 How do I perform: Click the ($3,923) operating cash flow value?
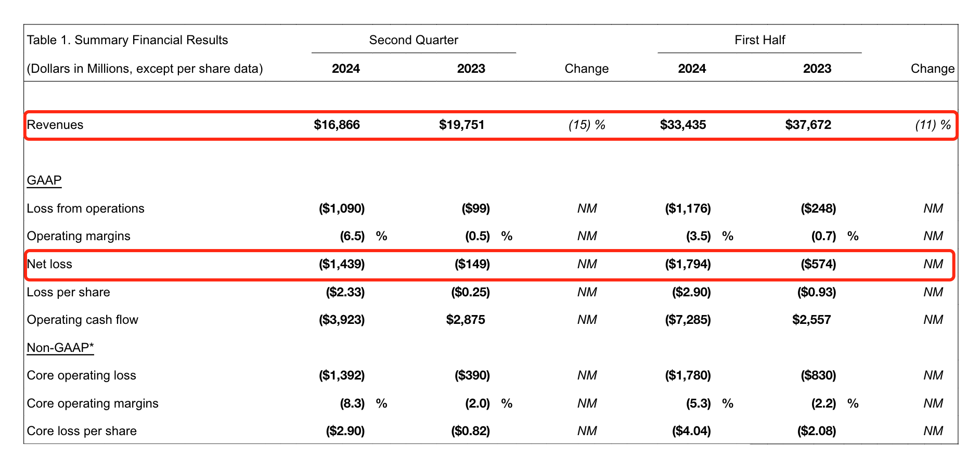342,320
